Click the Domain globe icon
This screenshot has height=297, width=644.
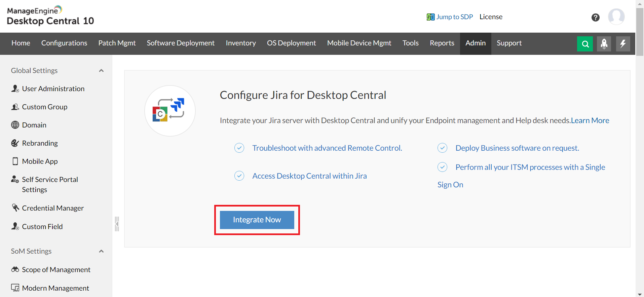coord(15,125)
